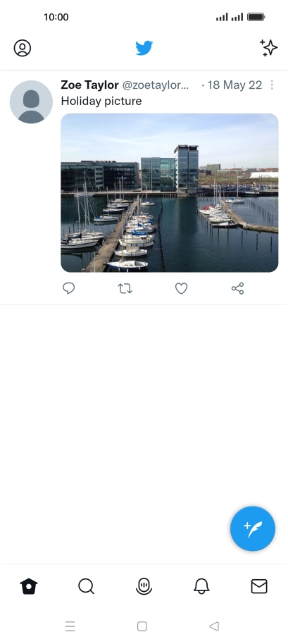Open Zoe Taylor's name link
The height and width of the screenshot is (644, 288).
pyautogui.click(x=90, y=85)
